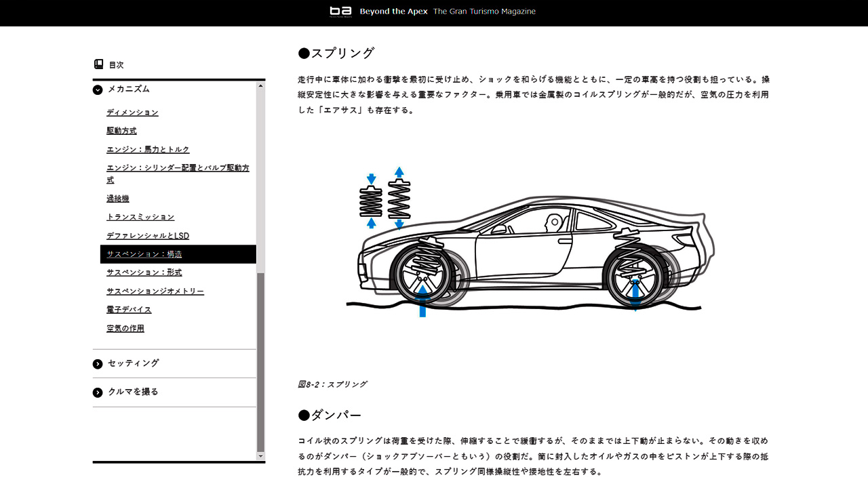Click the 目次 book icon

click(98, 64)
